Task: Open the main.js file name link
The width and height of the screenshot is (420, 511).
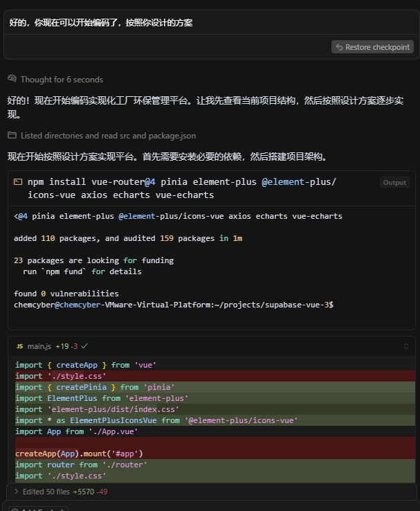Action: pyautogui.click(x=40, y=346)
